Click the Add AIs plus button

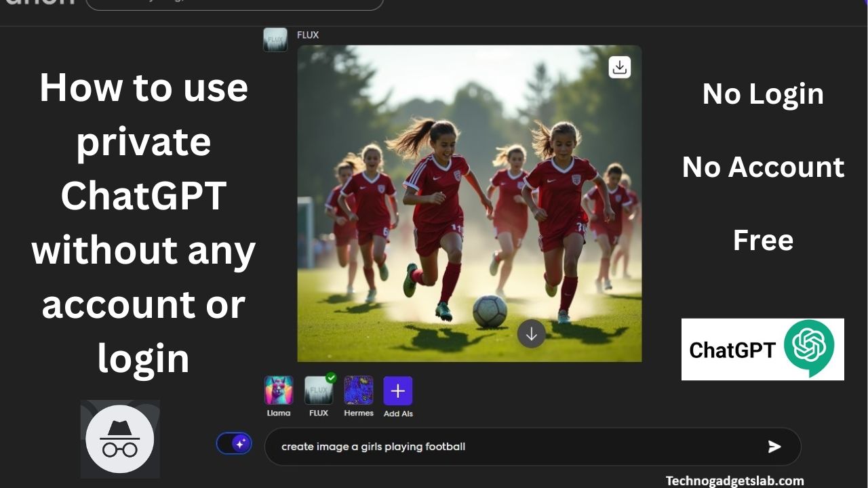(398, 390)
